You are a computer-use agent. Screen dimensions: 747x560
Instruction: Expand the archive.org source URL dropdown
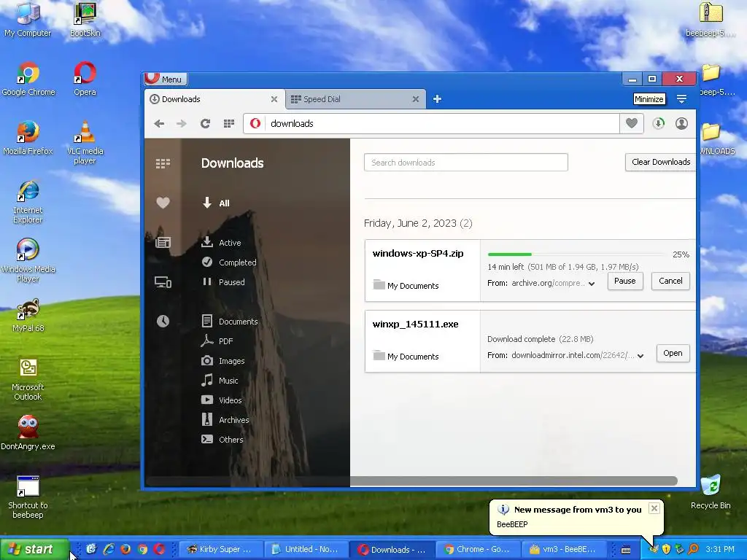592,284
